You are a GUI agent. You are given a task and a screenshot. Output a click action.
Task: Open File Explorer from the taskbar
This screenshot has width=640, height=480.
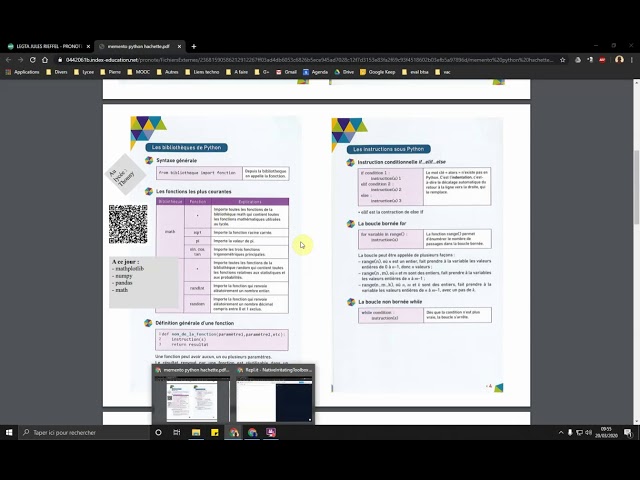pos(196,432)
